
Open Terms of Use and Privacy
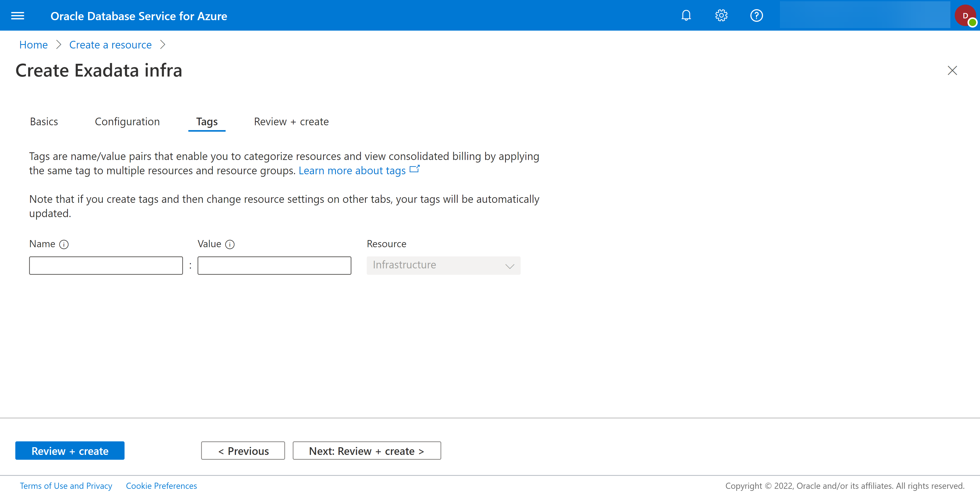click(66, 486)
